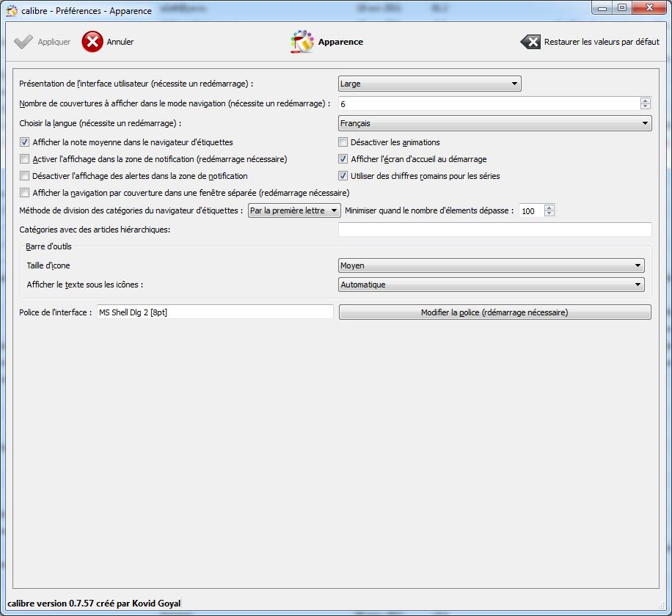The image size is (672, 616).
Task: Click the calibre icon in title bar
Action: coord(12,10)
